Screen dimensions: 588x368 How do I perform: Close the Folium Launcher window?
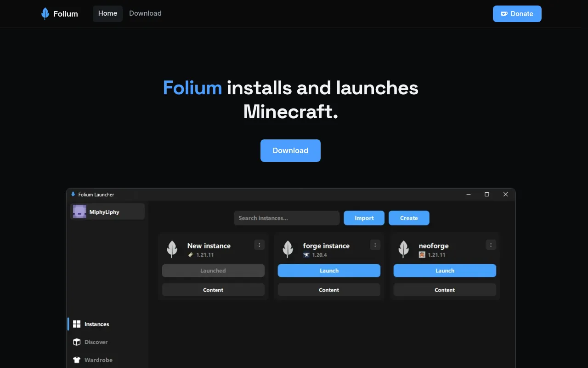click(505, 195)
